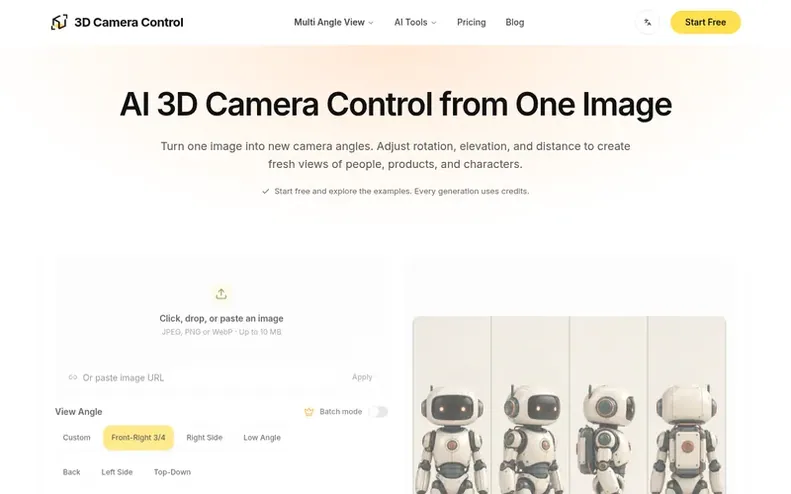Open the Pricing page

[x=471, y=22]
